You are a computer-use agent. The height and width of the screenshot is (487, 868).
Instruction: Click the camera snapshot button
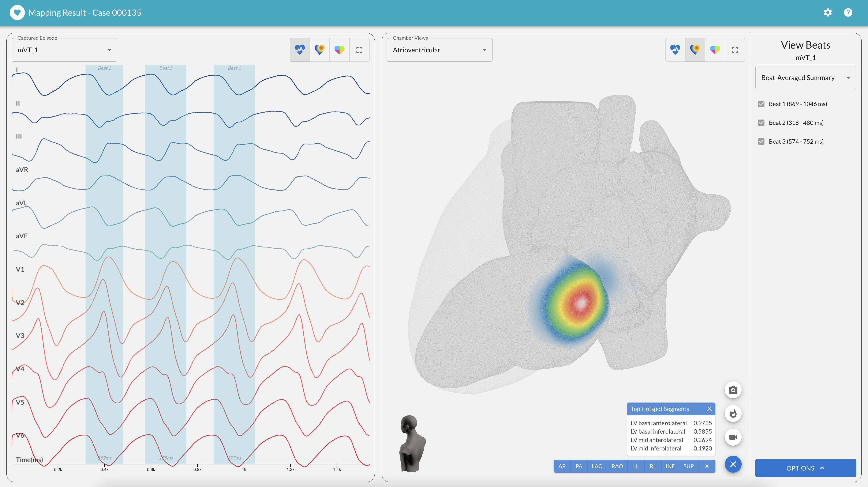coord(733,390)
